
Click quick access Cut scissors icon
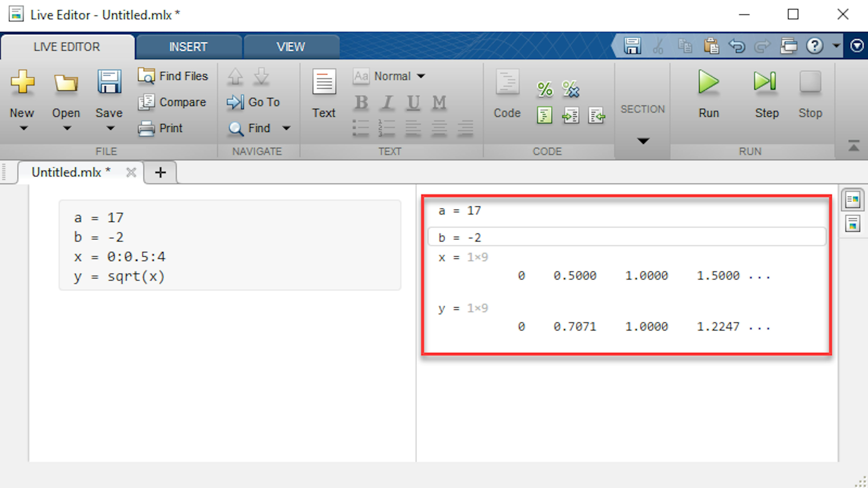coord(658,46)
